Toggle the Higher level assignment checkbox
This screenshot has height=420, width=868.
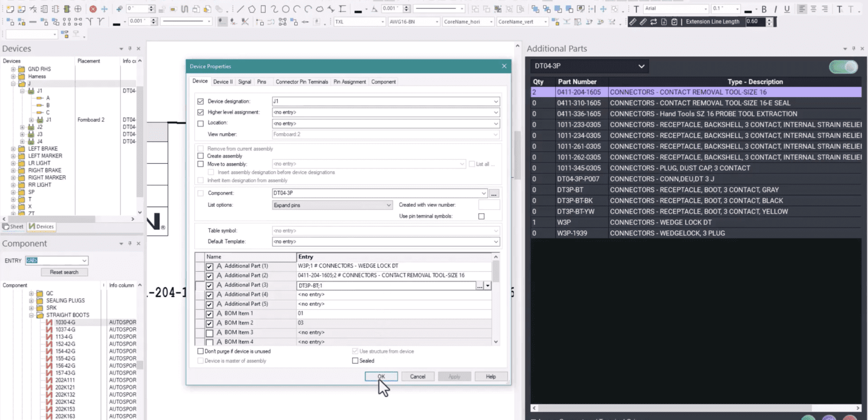pos(201,112)
